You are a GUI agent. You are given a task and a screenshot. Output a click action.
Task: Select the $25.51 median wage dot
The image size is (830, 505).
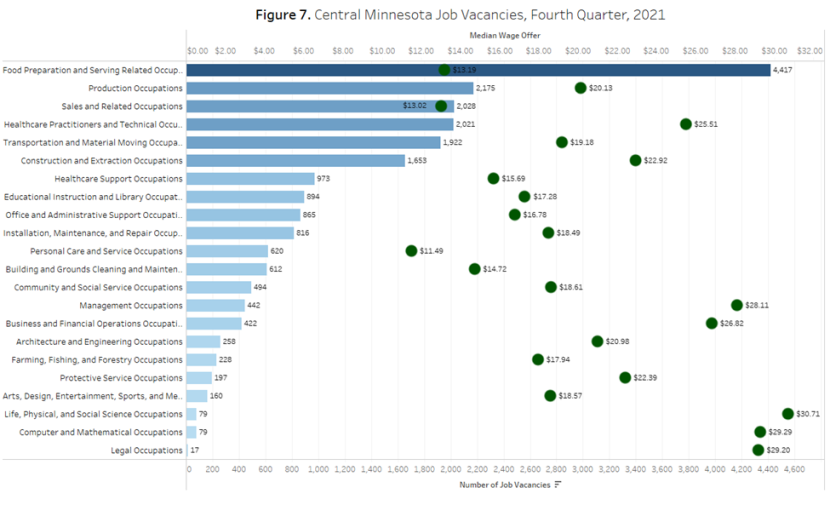(686, 124)
